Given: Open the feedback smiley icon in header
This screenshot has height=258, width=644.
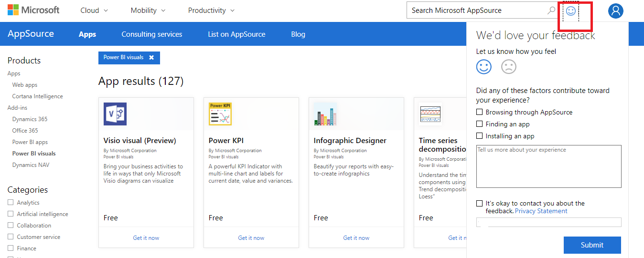Looking at the screenshot, I should click(x=571, y=10).
